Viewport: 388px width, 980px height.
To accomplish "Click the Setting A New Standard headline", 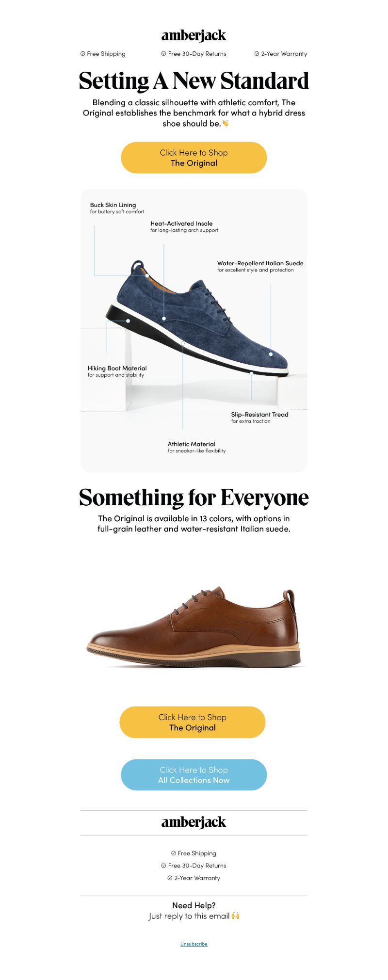I will (194, 81).
